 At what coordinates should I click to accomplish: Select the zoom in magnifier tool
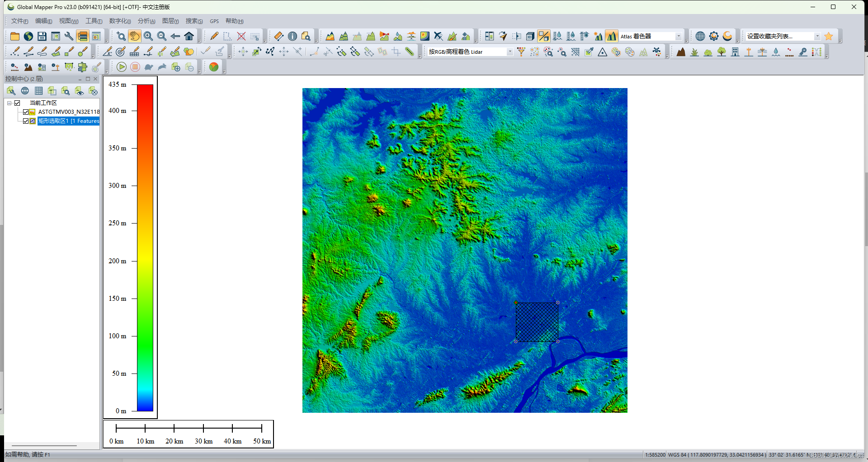pyautogui.click(x=148, y=36)
